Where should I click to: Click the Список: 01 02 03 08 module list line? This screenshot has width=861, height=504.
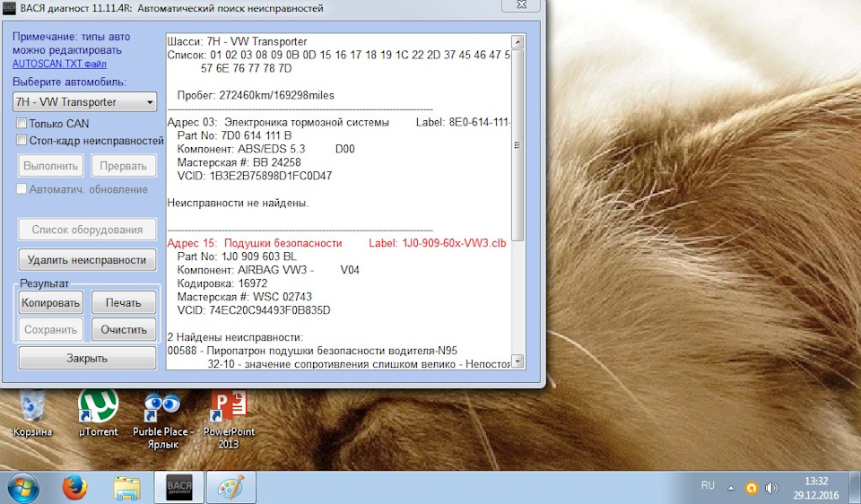(x=339, y=55)
